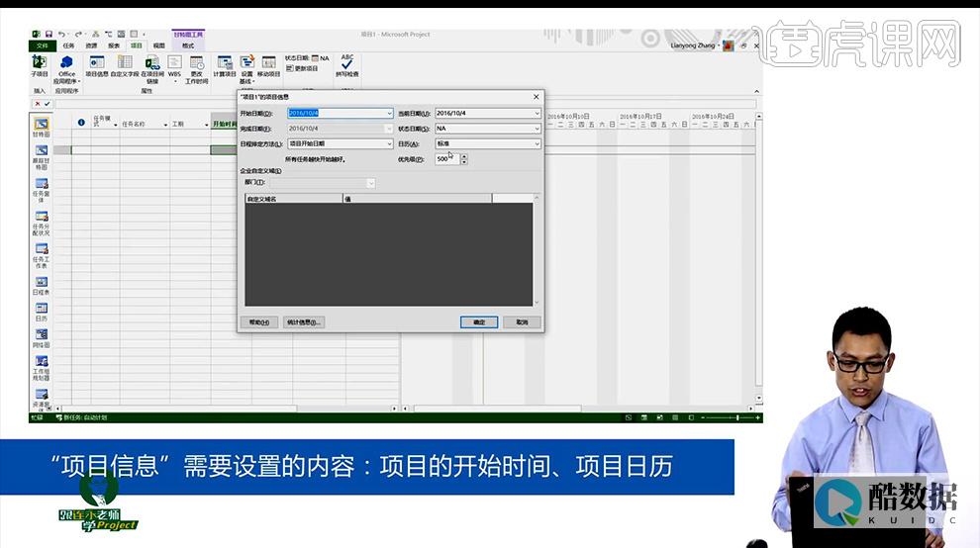Click the red X cancel in entry bar
This screenshot has height=548, width=980.
point(38,104)
